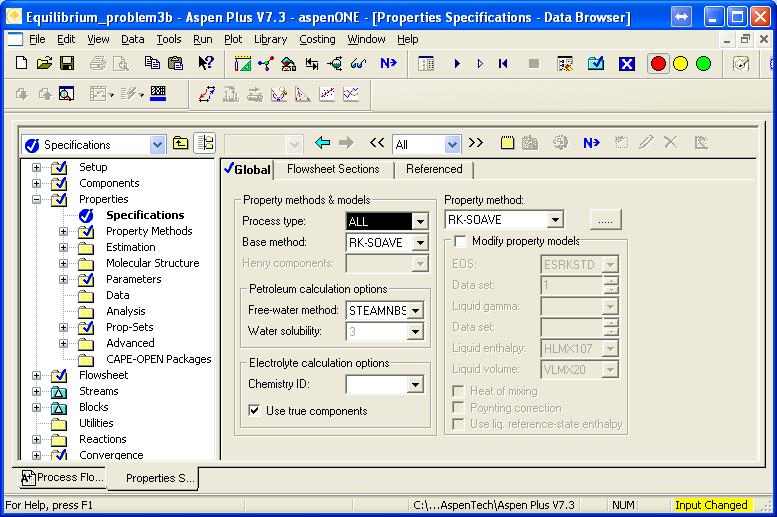Expand the Blocks tree node
777x517 pixels.
click(x=36, y=407)
